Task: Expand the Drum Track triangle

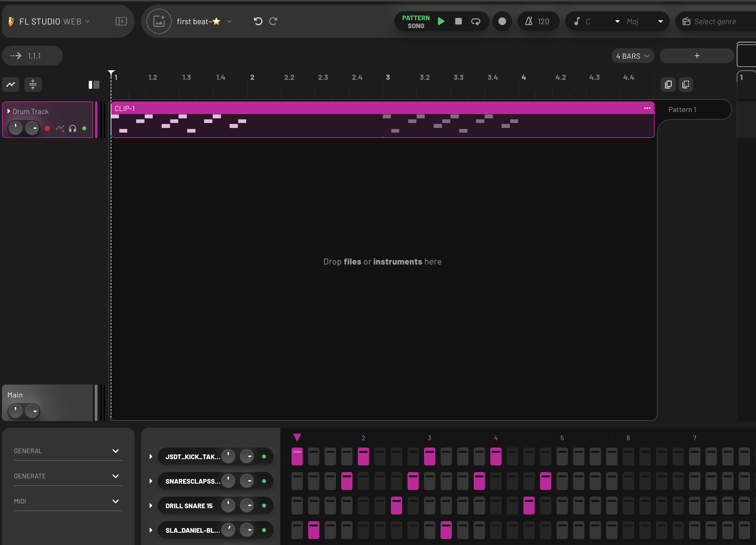Action: (9, 111)
